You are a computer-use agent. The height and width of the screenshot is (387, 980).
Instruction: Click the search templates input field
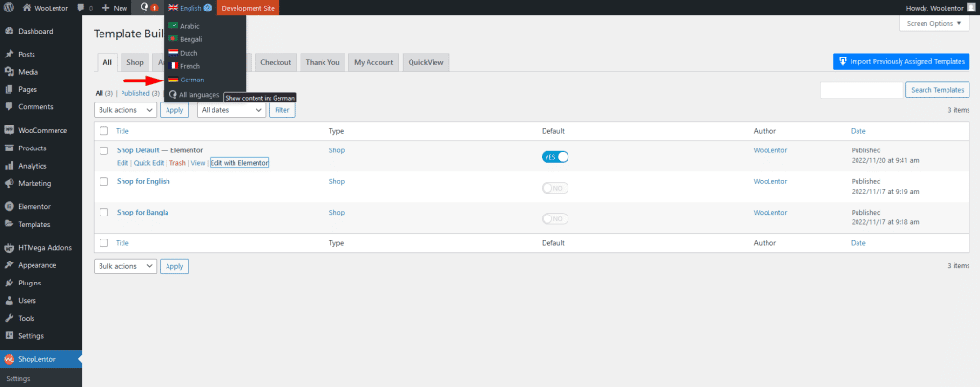(x=862, y=90)
